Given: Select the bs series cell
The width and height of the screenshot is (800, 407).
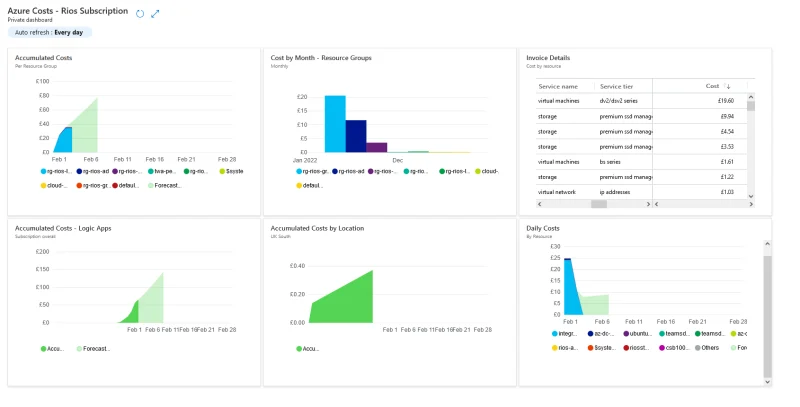Looking at the screenshot, I should (610, 162).
